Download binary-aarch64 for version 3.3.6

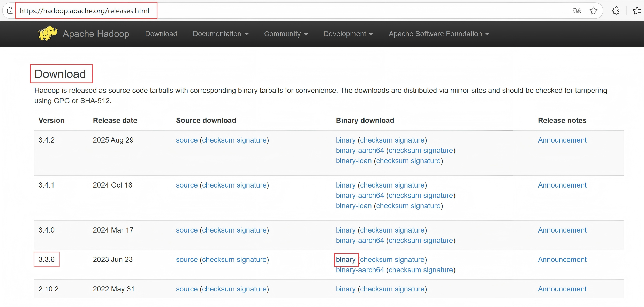(x=360, y=270)
